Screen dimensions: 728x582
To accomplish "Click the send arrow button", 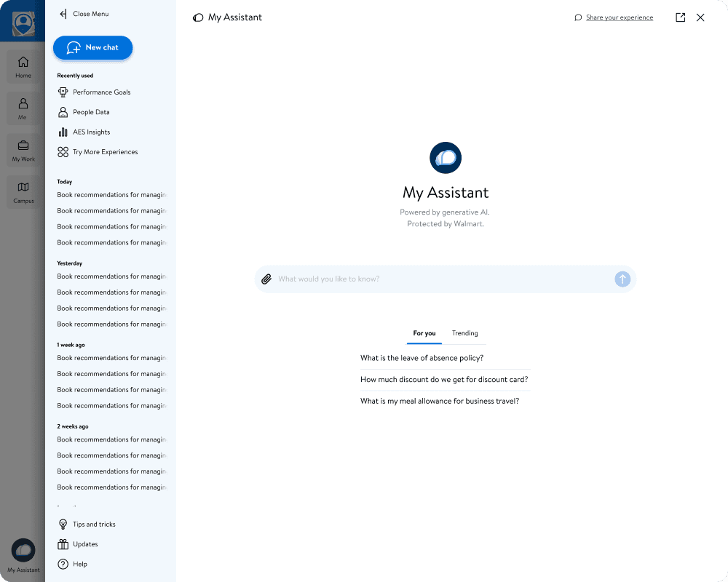I will [622, 279].
